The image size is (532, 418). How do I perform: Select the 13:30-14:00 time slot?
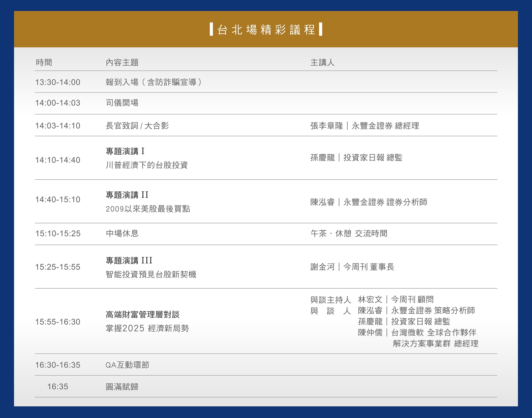58,82
